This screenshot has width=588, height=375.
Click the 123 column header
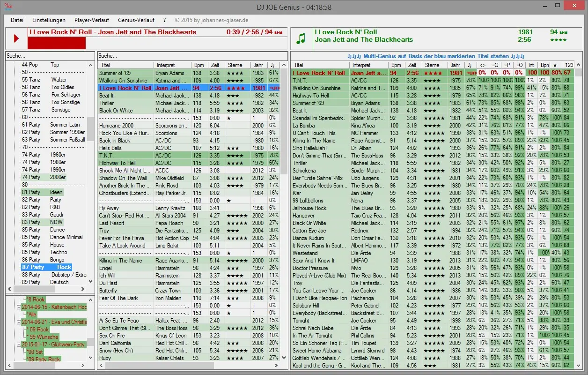tap(569, 65)
